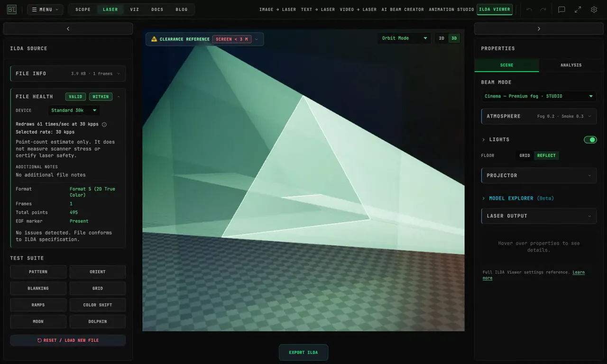Image resolution: width=607 pixels, height=364 pixels.
Task: Collapse left panel with arrow icon
Action: [68, 29]
